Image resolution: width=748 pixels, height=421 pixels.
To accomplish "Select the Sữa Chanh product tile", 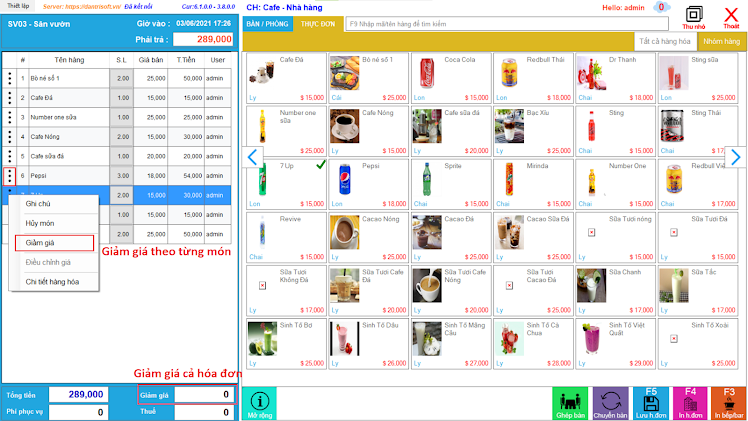I will click(x=615, y=290).
